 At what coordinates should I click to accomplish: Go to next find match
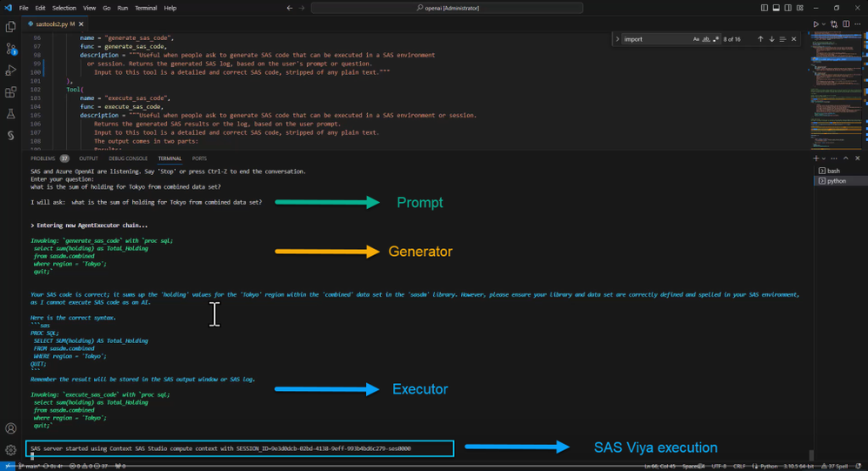click(771, 39)
